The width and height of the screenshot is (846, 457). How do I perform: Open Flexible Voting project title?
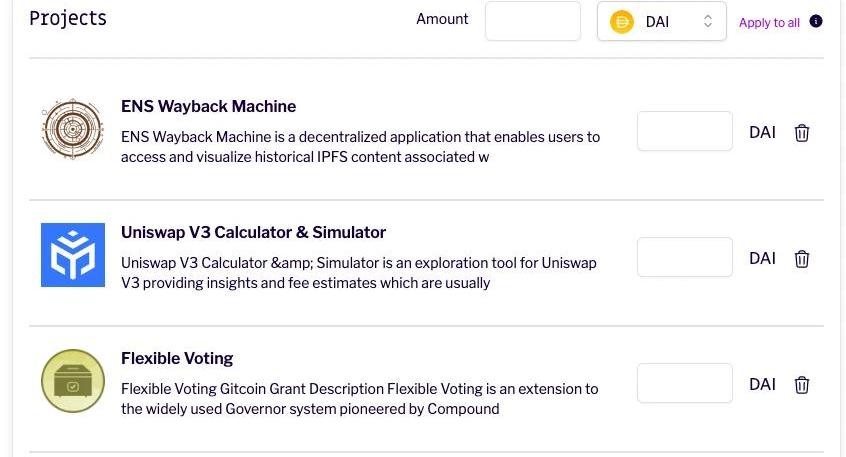[177, 358]
